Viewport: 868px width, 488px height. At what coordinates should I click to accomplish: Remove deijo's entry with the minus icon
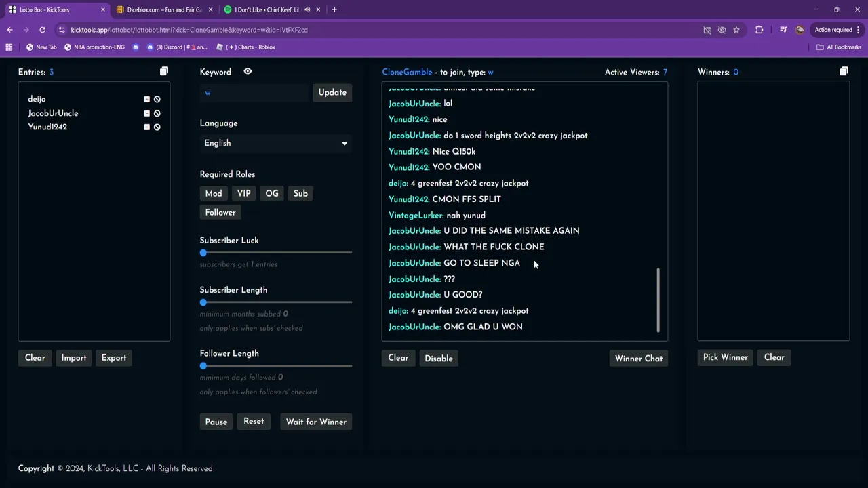point(146,99)
